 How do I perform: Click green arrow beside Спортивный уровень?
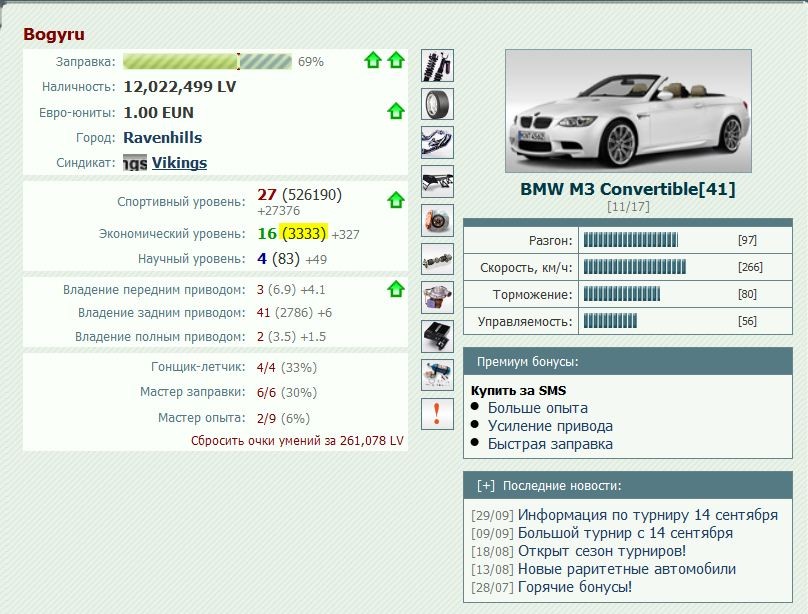pos(396,200)
